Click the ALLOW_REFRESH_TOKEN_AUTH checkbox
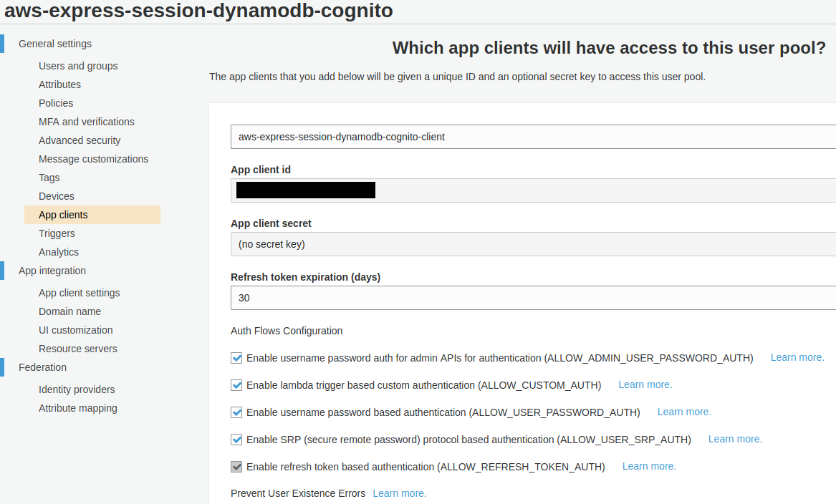This screenshot has width=836, height=504. click(x=236, y=467)
